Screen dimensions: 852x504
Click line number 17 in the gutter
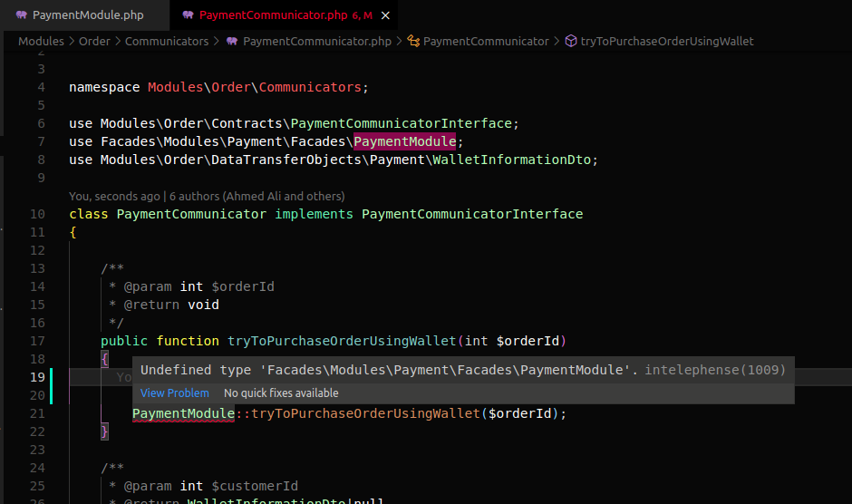click(x=37, y=341)
